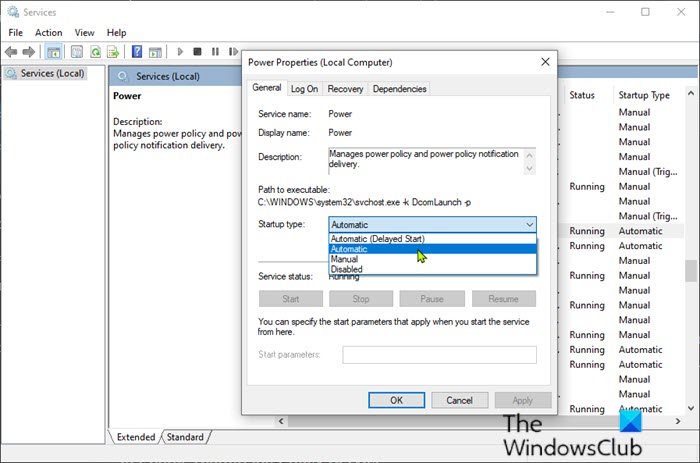Sort by the Startup Type column header
Image resolution: width=700 pixels, height=463 pixels.
click(644, 95)
